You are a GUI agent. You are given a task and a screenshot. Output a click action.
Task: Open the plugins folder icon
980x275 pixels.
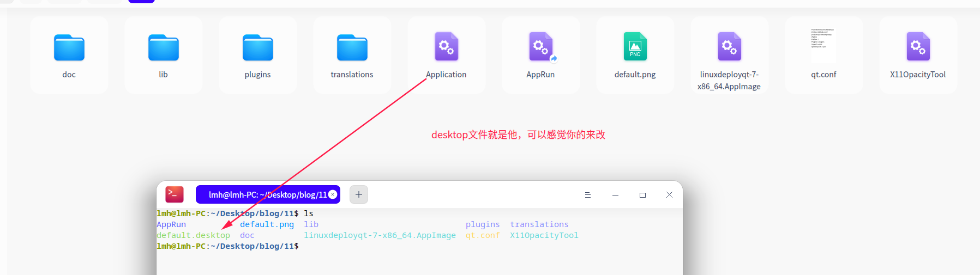coord(258,47)
